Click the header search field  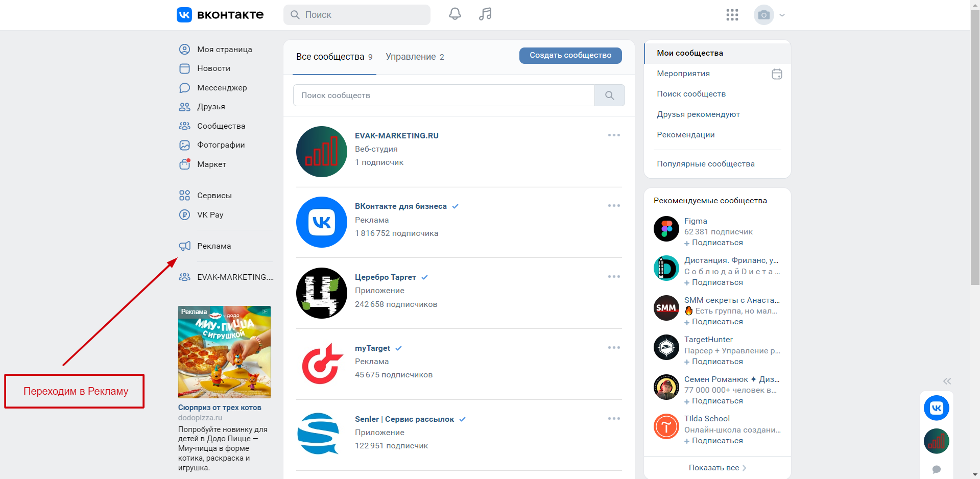pyautogui.click(x=357, y=15)
